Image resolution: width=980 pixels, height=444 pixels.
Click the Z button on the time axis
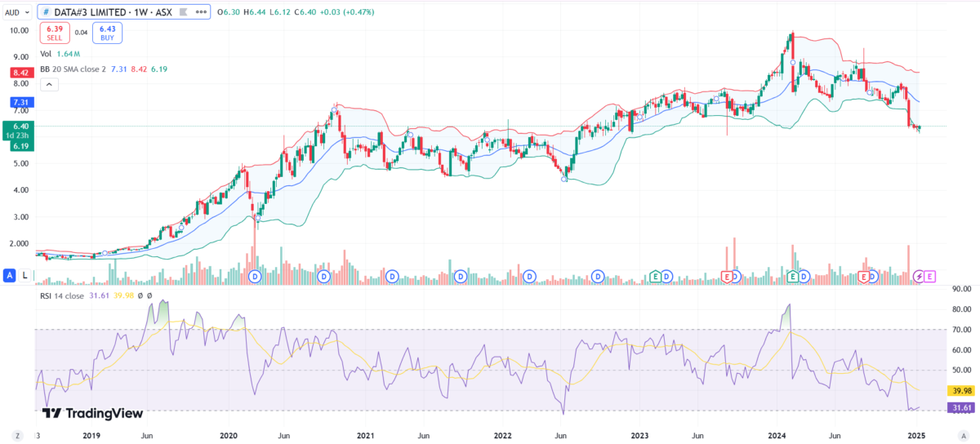16,436
